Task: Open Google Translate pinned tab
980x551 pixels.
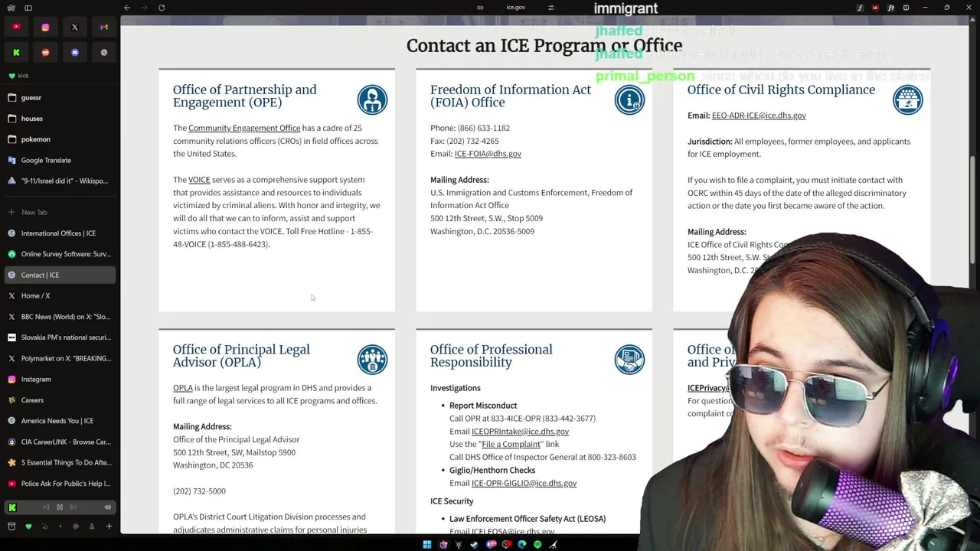Action: pyautogui.click(x=60, y=160)
